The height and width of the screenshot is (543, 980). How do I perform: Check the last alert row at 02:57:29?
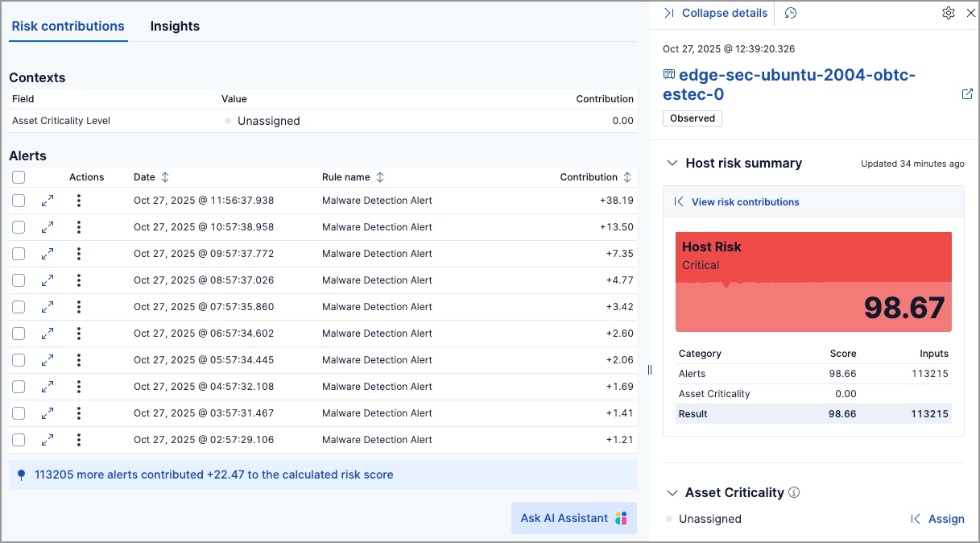[19, 440]
